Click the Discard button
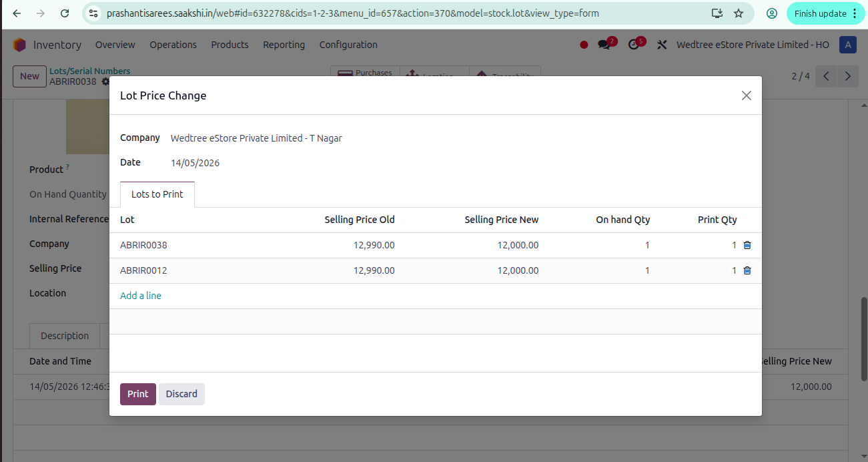This screenshot has height=462, width=868. point(181,394)
